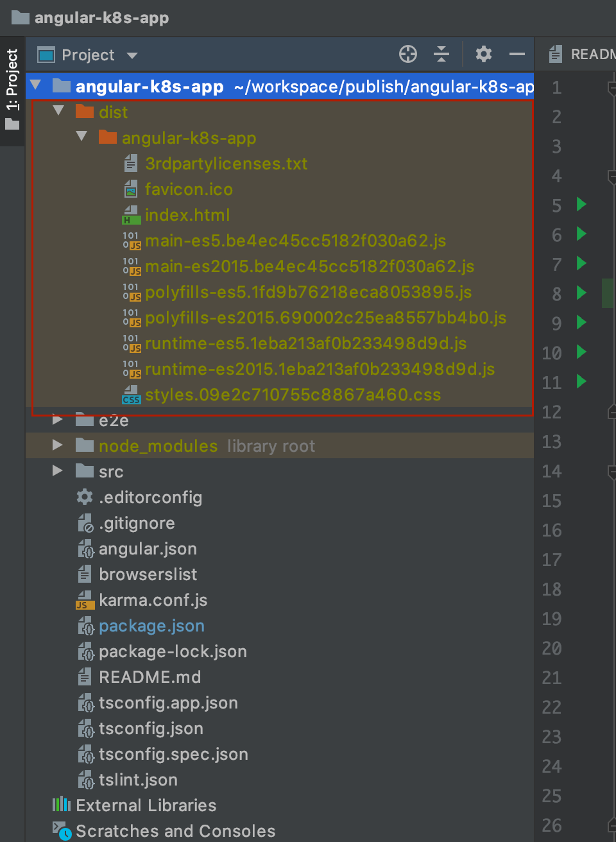Click the styles CSS file icon

tap(132, 395)
